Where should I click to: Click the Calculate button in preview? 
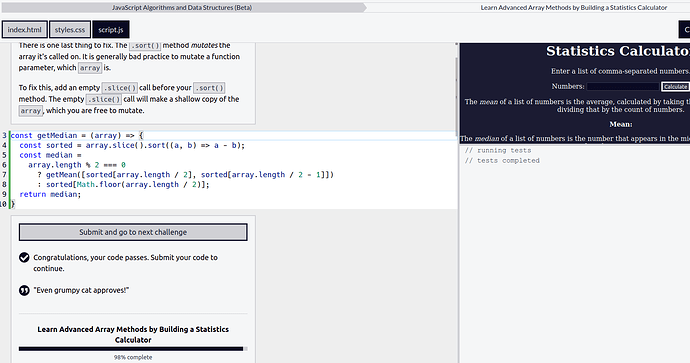tap(675, 87)
